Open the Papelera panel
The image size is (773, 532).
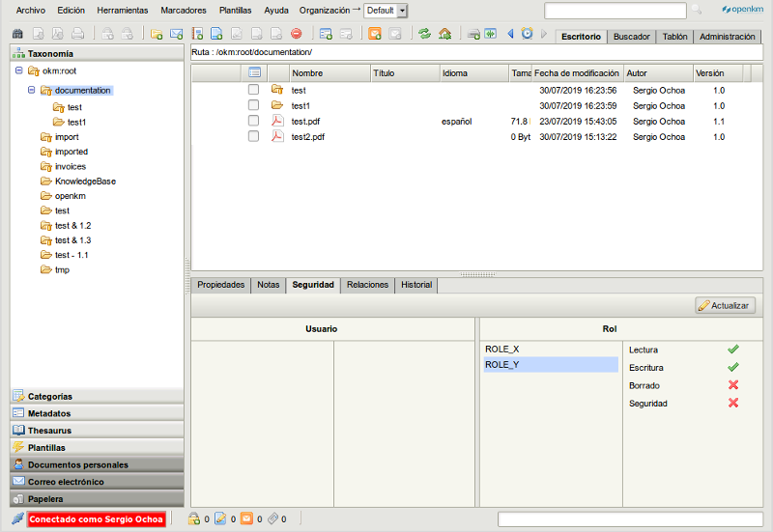(97, 498)
